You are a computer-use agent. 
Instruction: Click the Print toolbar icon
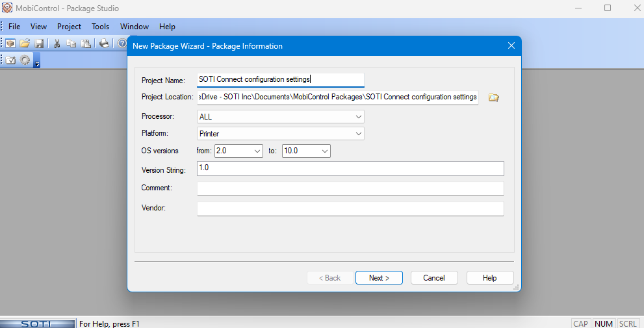tap(103, 44)
